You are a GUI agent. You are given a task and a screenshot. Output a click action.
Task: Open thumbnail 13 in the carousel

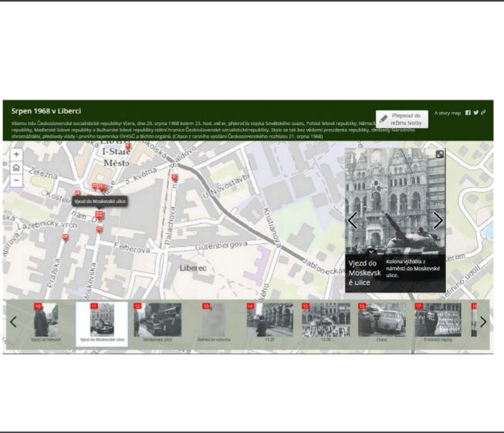(x=214, y=322)
